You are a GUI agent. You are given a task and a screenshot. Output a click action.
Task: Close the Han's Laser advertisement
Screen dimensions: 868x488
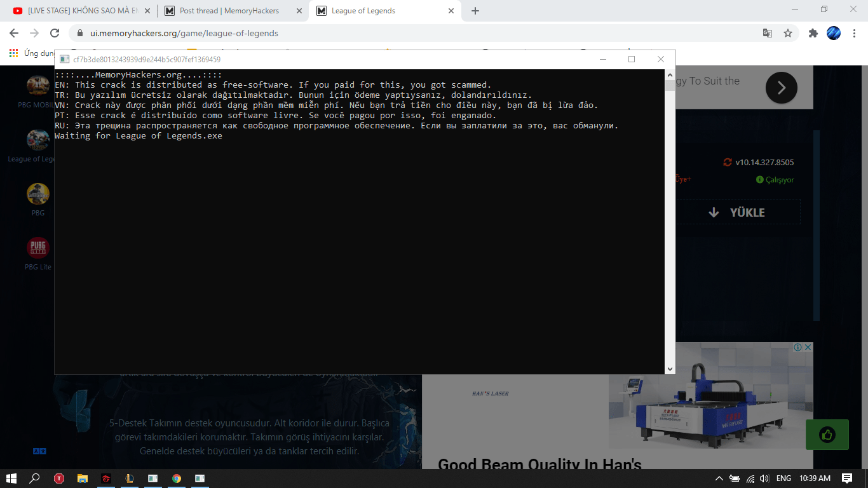[808, 348]
